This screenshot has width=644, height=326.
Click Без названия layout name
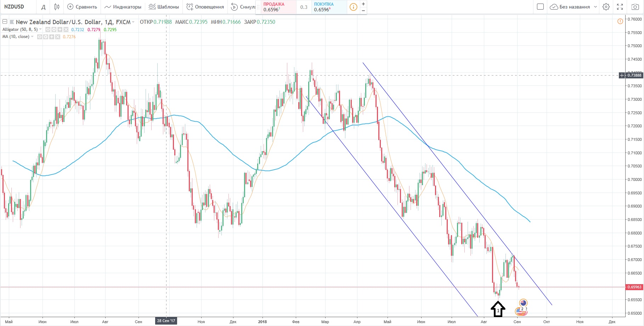[x=575, y=7]
